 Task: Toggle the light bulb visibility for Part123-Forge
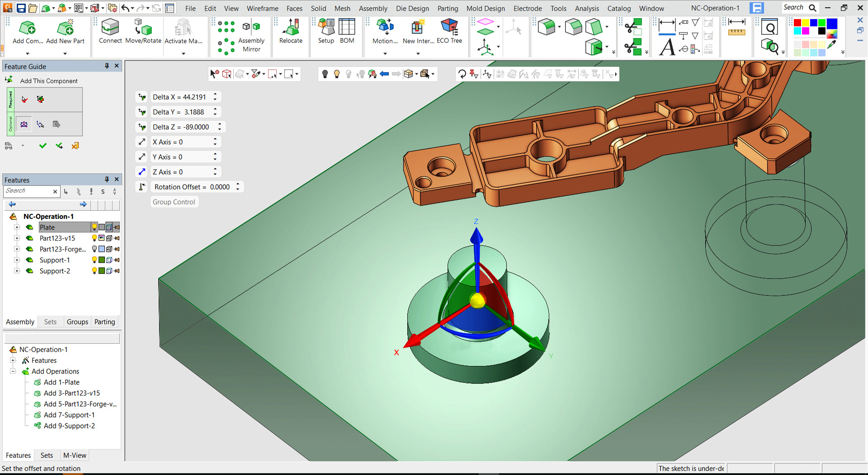94,249
